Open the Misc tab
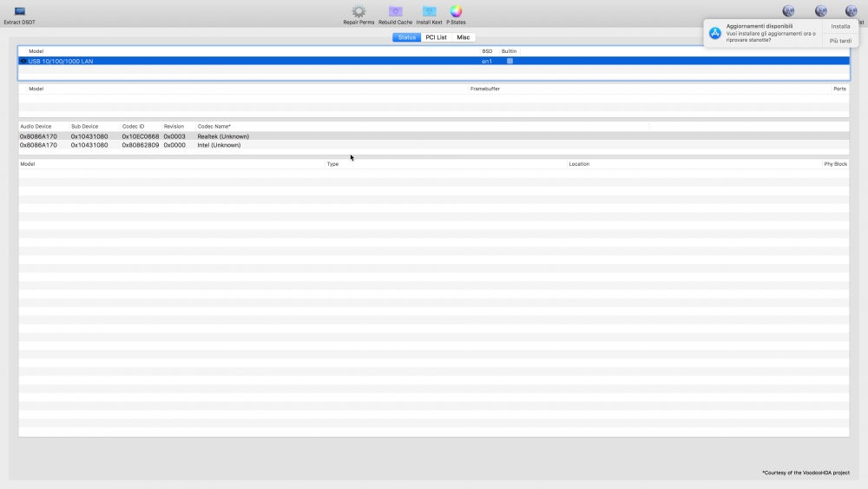Screen dimensions: 868x489 (x=464, y=37)
